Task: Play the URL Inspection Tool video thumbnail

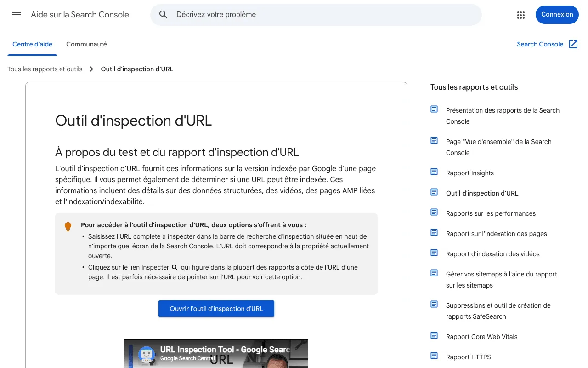Action: 216,354
